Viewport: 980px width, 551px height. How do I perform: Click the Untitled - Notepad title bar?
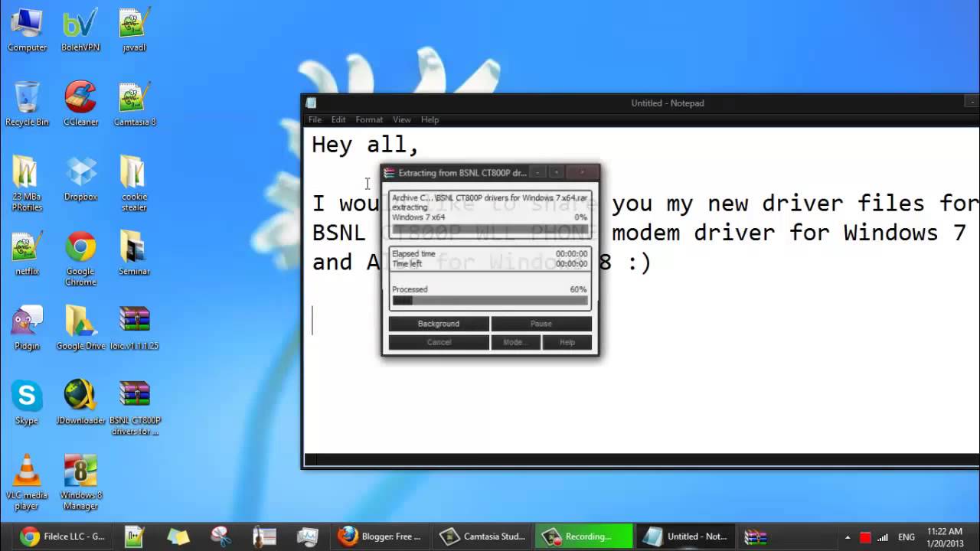[x=642, y=103]
